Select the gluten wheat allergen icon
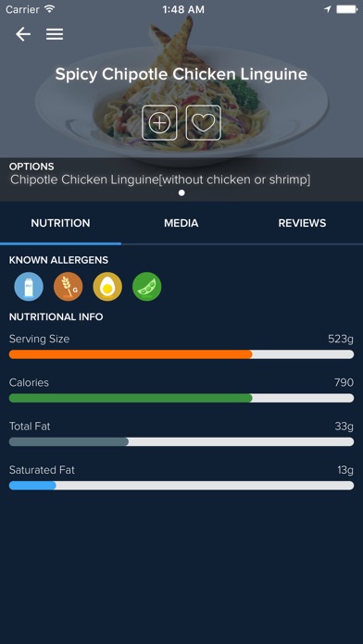363x644 pixels. coord(69,287)
